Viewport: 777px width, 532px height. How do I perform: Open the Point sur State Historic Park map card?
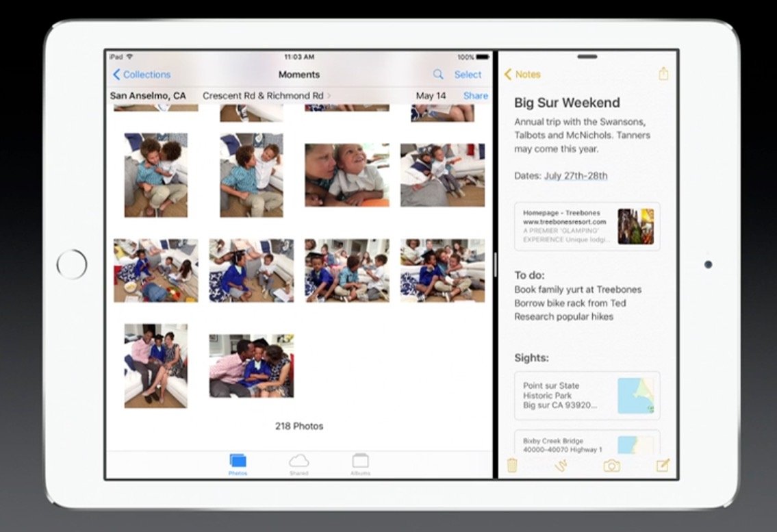587,396
